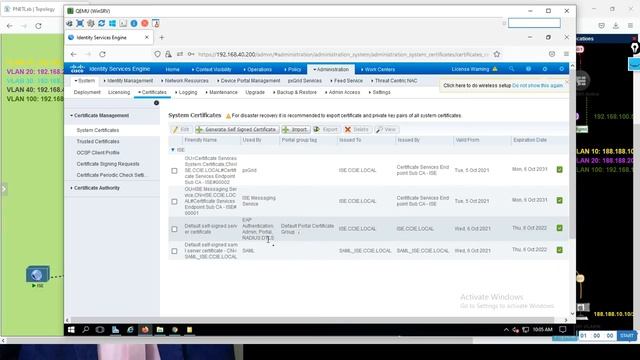Image resolution: width=640 pixels, height=360 pixels.
Task: Click the Edit certificate button
Action: [181, 129]
